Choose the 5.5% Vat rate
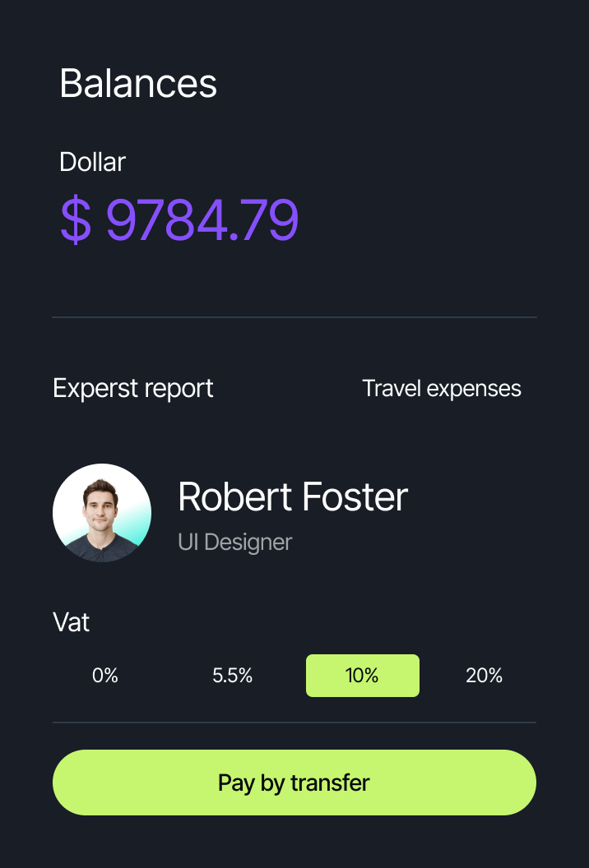Viewport: 589px width, 868px height. 232,676
